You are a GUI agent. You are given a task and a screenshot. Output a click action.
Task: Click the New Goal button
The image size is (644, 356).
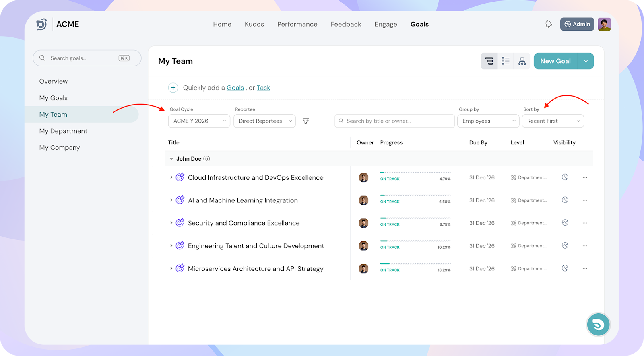pos(555,61)
